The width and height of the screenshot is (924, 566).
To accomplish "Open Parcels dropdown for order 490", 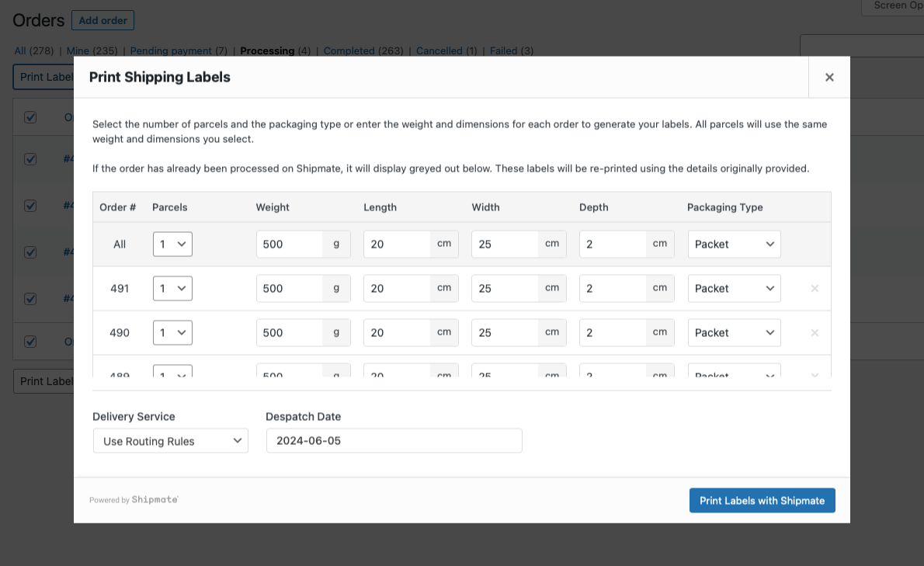I will click(x=172, y=333).
